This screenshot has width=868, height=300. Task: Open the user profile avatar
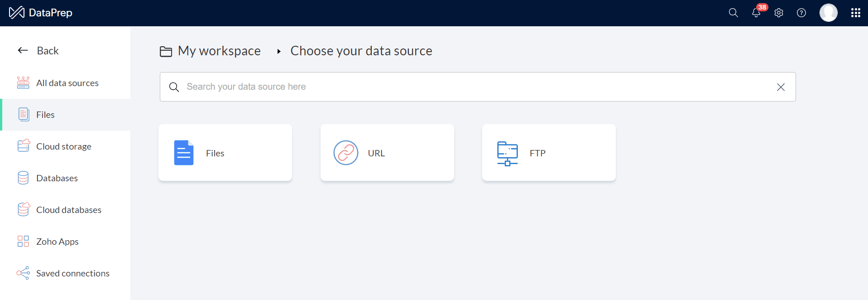coord(828,13)
